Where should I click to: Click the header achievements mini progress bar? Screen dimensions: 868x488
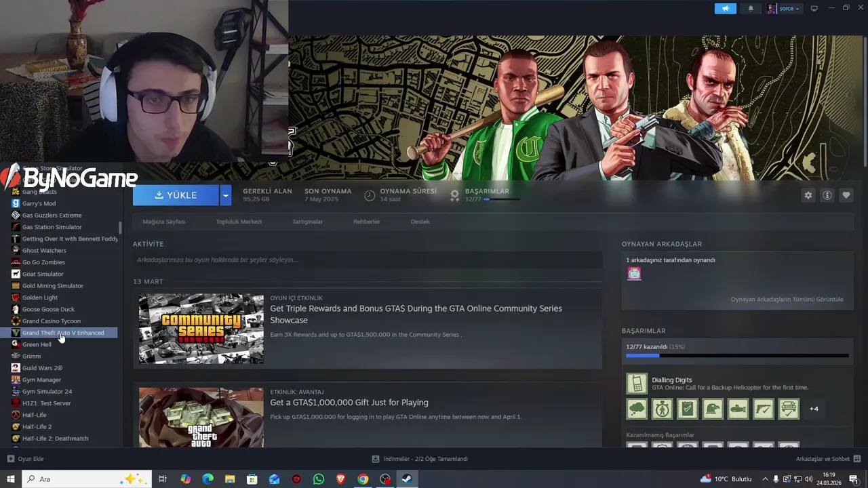pos(502,199)
